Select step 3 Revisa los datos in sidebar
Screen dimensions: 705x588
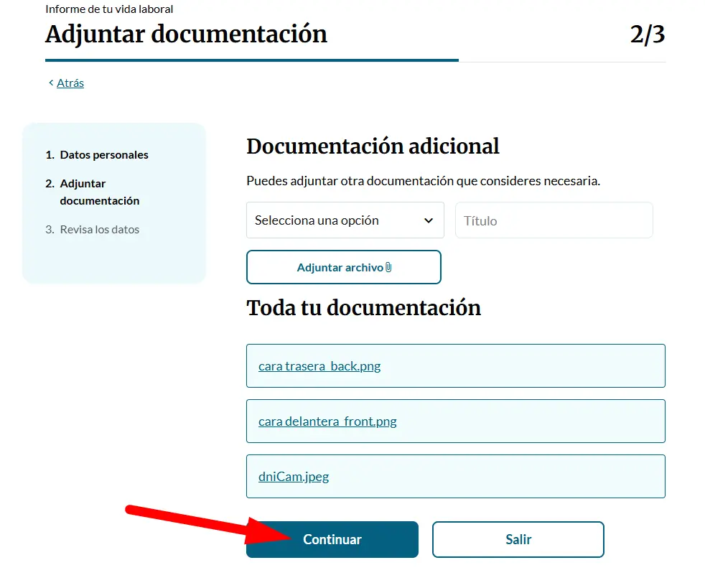[x=99, y=230]
